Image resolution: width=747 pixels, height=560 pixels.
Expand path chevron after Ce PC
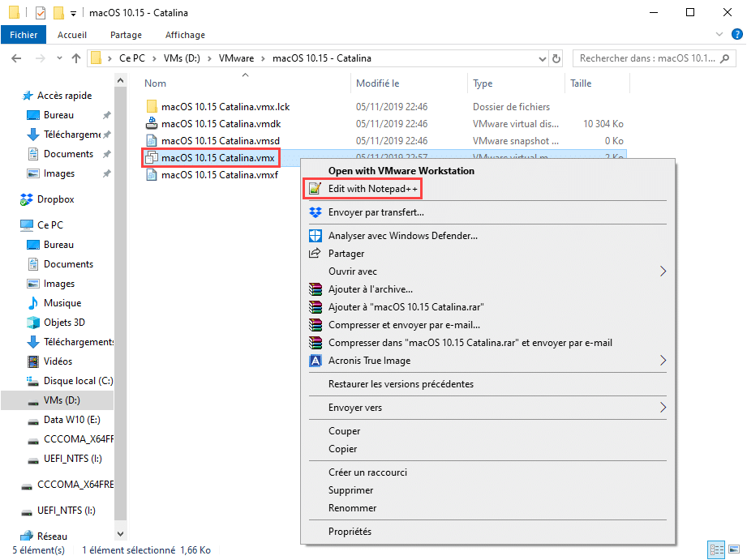(x=154, y=58)
